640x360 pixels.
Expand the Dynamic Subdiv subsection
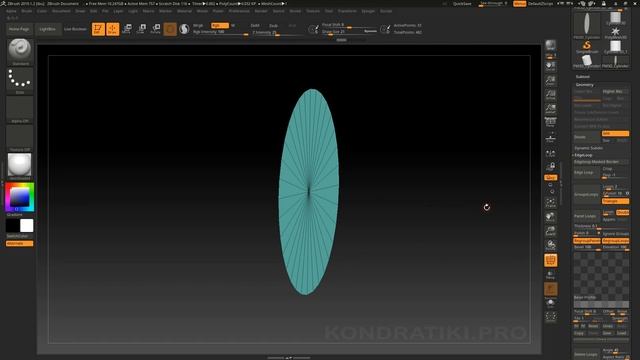[589, 148]
